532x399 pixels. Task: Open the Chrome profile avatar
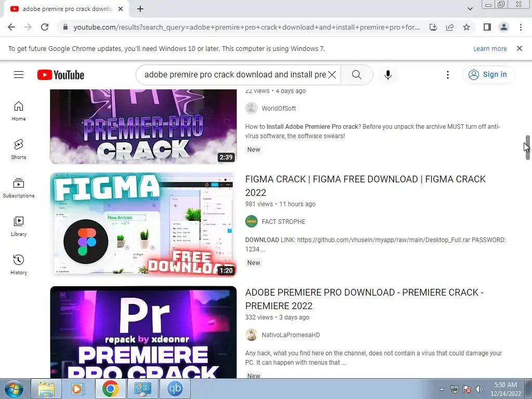(x=504, y=27)
